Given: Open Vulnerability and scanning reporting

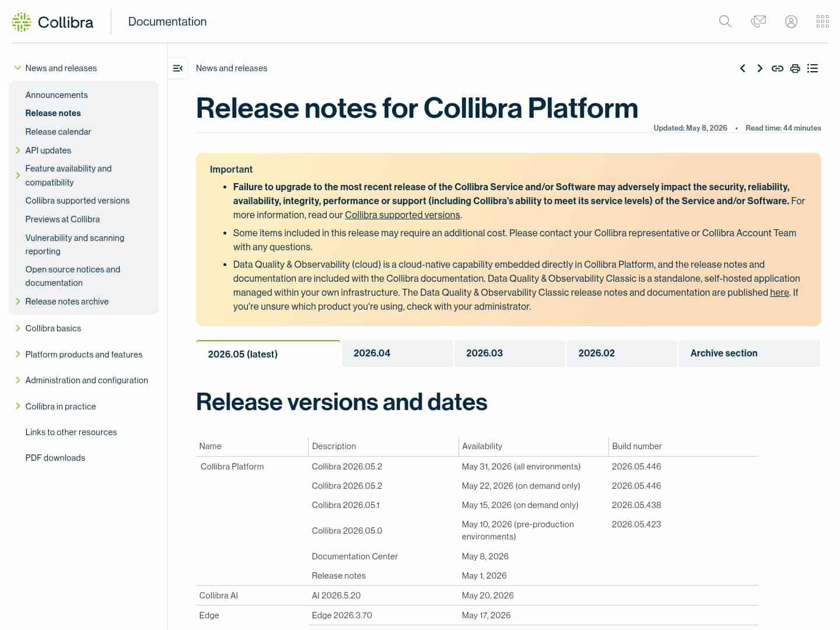Looking at the screenshot, I should click(75, 244).
